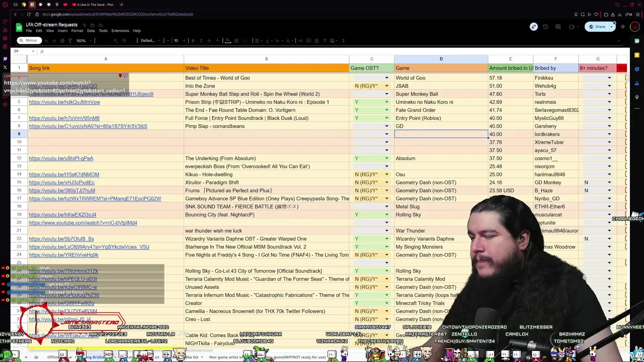The height and width of the screenshot is (362, 644).
Task: Apply italic formatting from the toolbar
Action: 201,41
